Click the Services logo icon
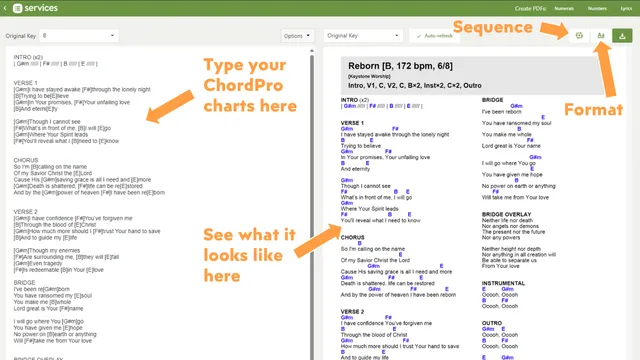 17,8
